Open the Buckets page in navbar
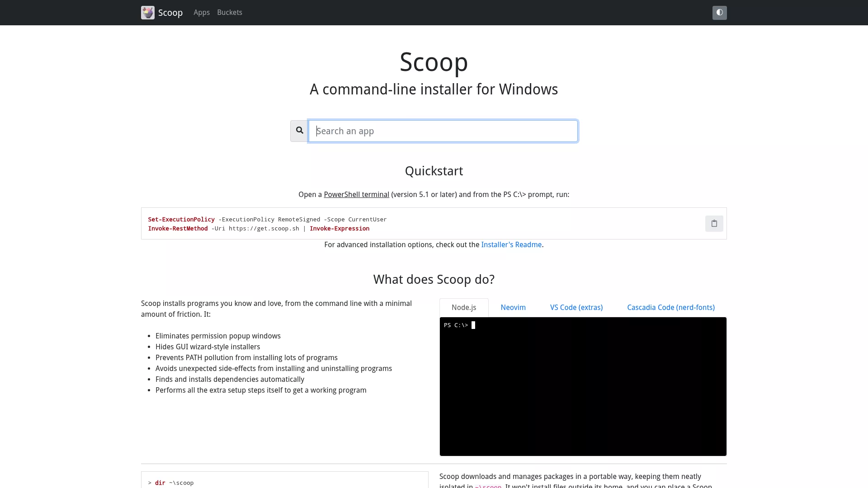The height and width of the screenshot is (488, 868). [x=230, y=13]
